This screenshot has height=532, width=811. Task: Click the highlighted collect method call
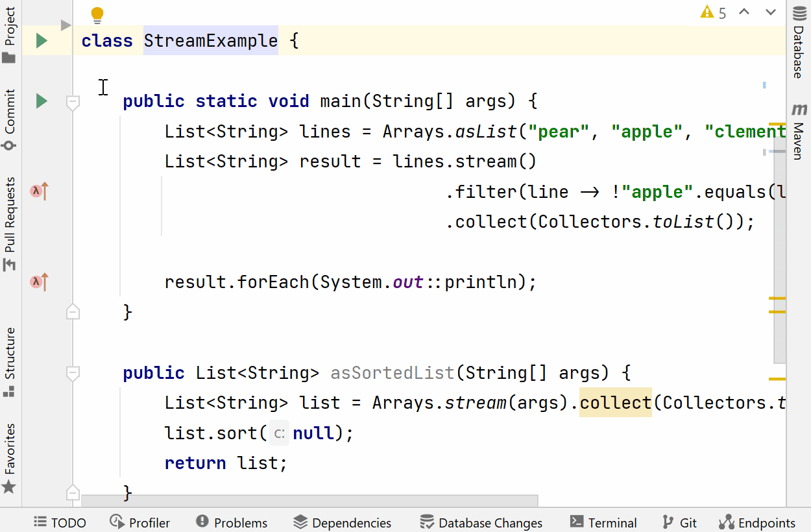click(616, 403)
